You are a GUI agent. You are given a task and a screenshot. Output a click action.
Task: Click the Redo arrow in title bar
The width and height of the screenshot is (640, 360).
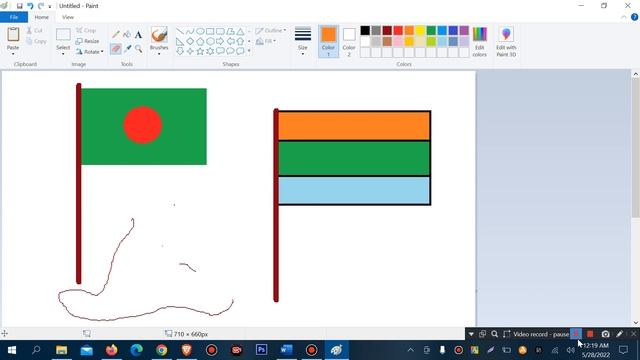tap(41, 6)
